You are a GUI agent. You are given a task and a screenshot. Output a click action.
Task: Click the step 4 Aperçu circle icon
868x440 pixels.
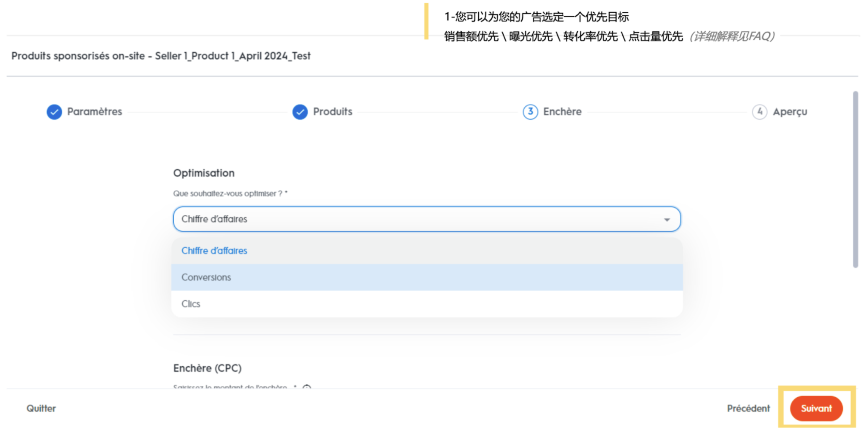tap(759, 112)
